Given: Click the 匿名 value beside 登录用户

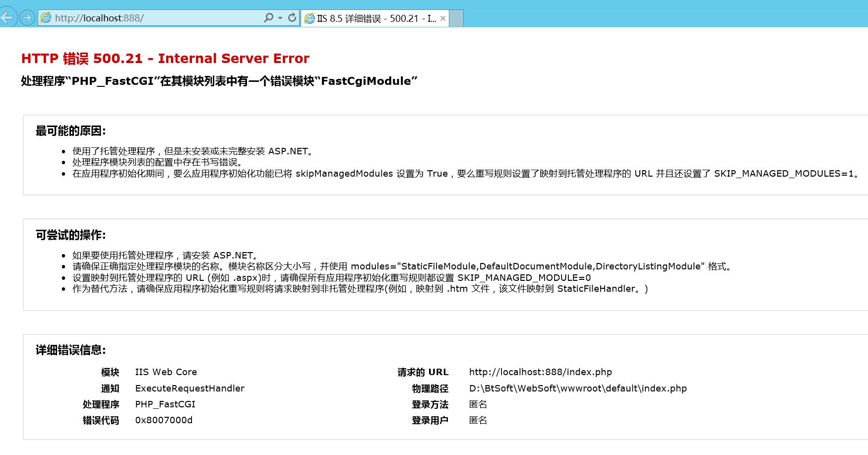Looking at the screenshot, I should (x=478, y=420).
